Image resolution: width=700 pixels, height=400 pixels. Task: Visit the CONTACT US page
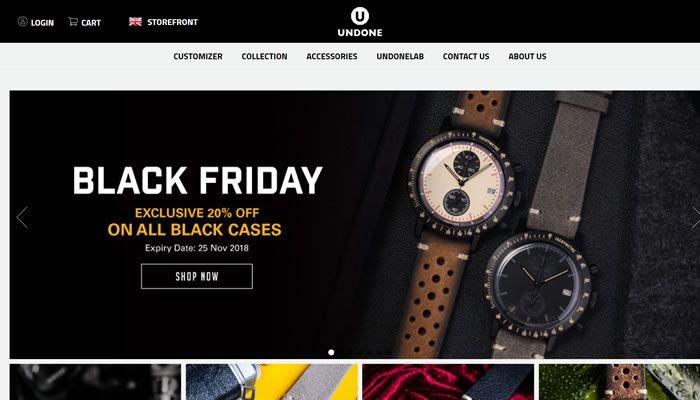tap(466, 56)
